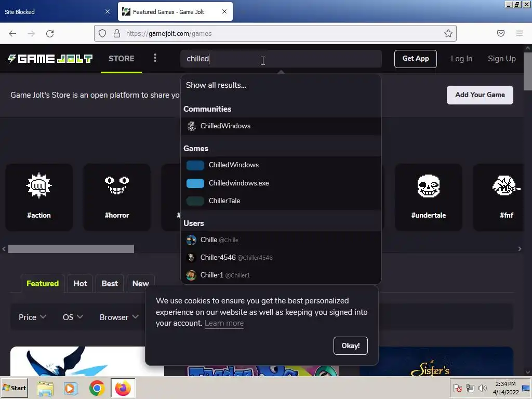Click the Game Jolt logo
The height and width of the screenshot is (399, 532).
50,59
